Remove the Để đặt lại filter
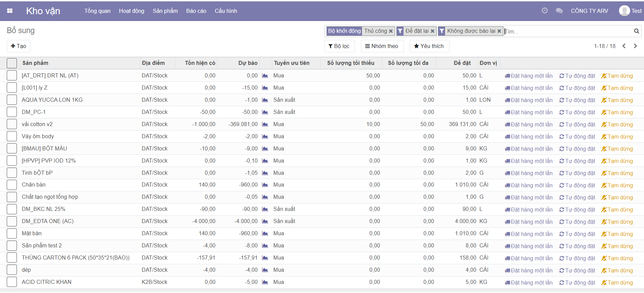Viewport: 644px width, 293px height. pos(432,31)
